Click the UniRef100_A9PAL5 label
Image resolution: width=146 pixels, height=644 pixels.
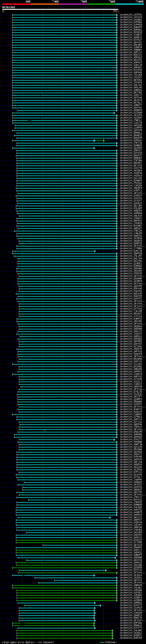(x=131, y=63)
